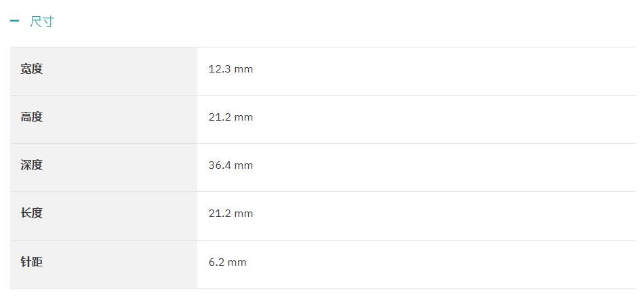Image resolution: width=644 pixels, height=301 pixels.
Task: Click the mm unit in the 针距 row
Action: (237, 263)
